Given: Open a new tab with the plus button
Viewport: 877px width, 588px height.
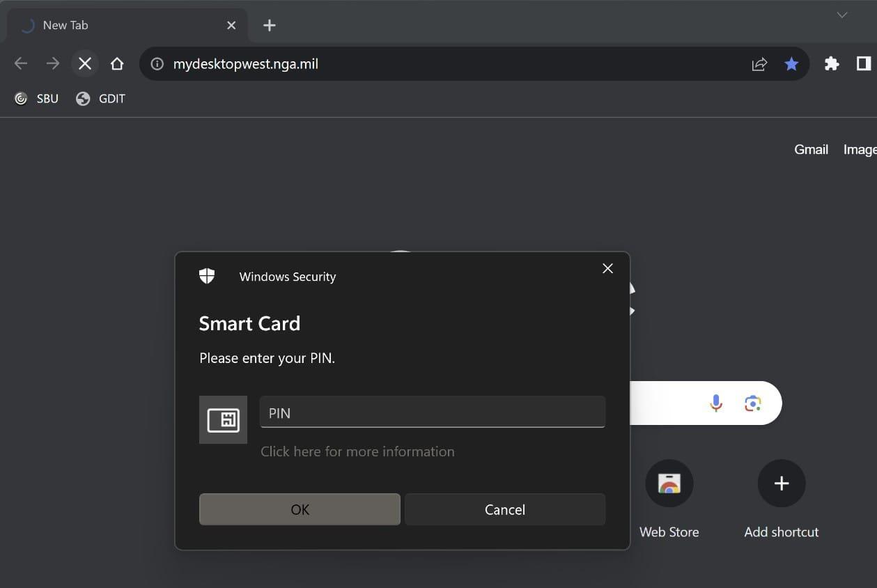Looking at the screenshot, I should (270, 25).
